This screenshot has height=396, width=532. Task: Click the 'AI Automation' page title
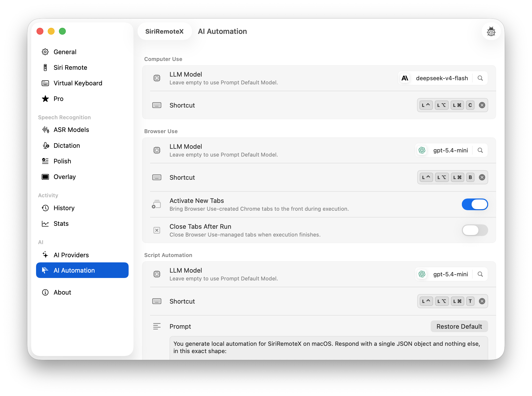click(x=222, y=31)
